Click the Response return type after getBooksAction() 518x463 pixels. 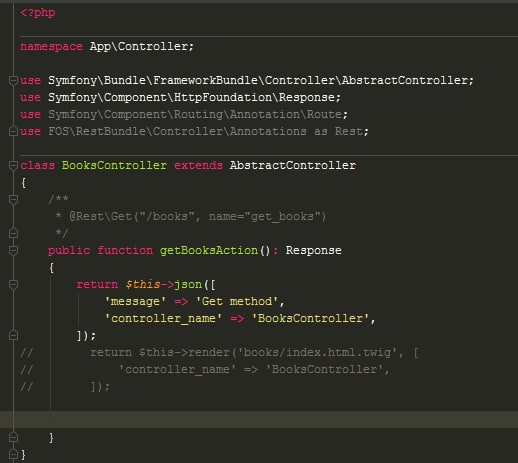coord(314,251)
